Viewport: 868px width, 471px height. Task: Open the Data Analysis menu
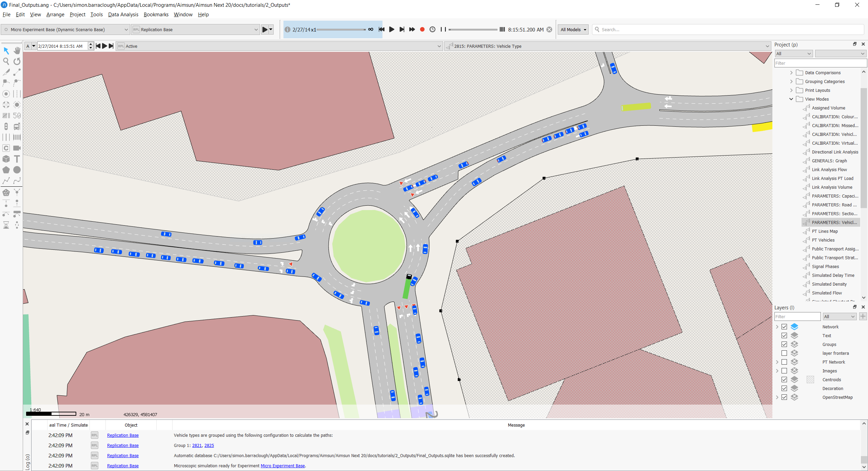click(x=123, y=14)
